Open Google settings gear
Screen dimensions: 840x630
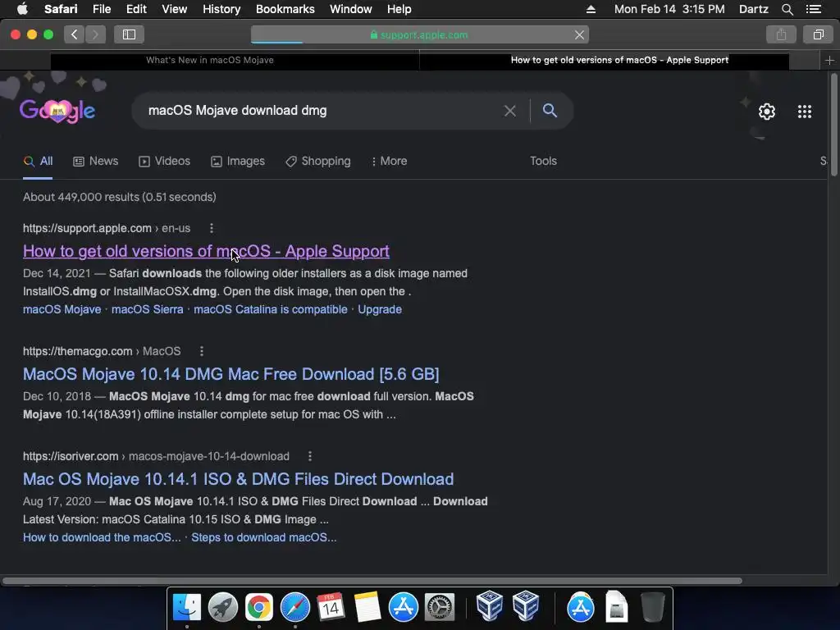point(767,112)
